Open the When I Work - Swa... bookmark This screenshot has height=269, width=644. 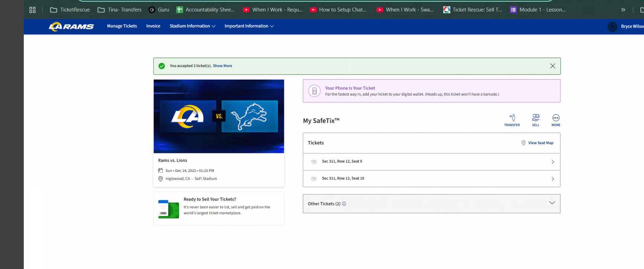coord(405,10)
